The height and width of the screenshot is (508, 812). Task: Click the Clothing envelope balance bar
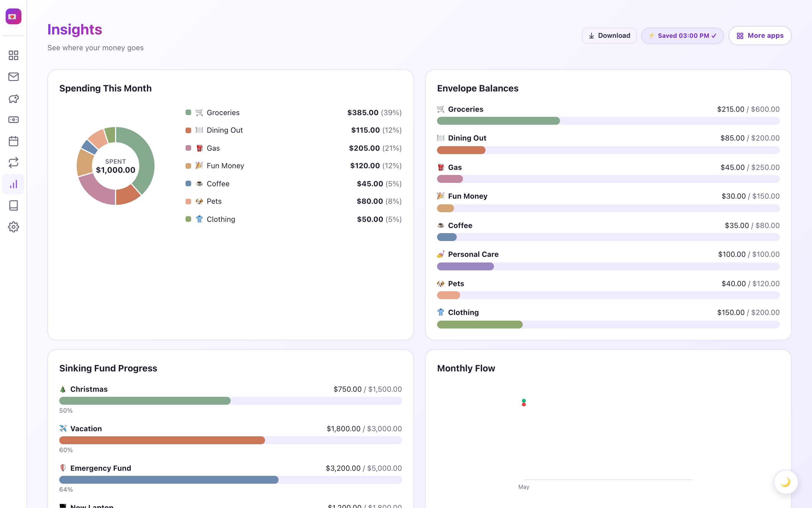point(608,325)
